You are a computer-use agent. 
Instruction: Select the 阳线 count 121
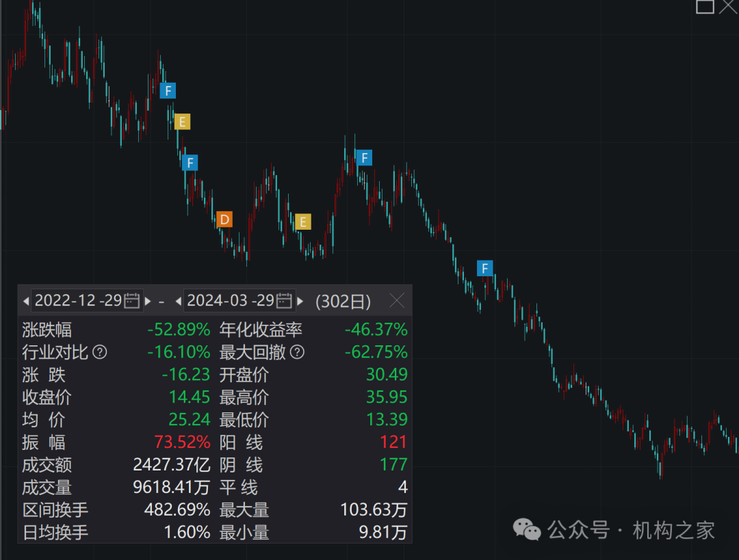point(393,442)
